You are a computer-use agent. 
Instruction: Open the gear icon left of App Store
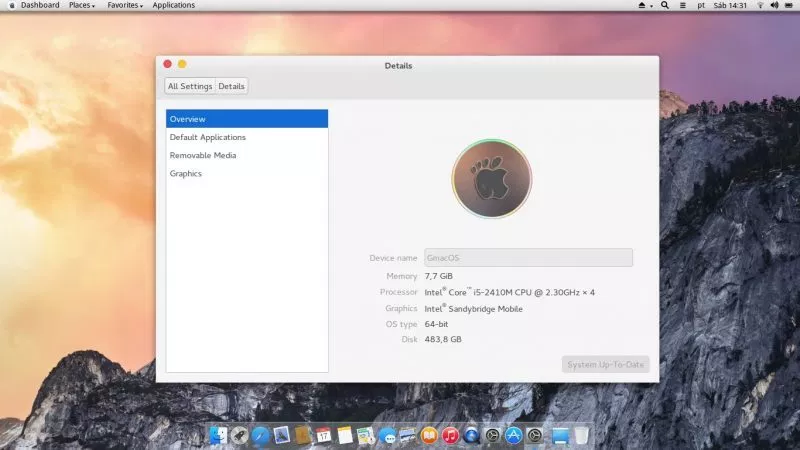(492, 435)
